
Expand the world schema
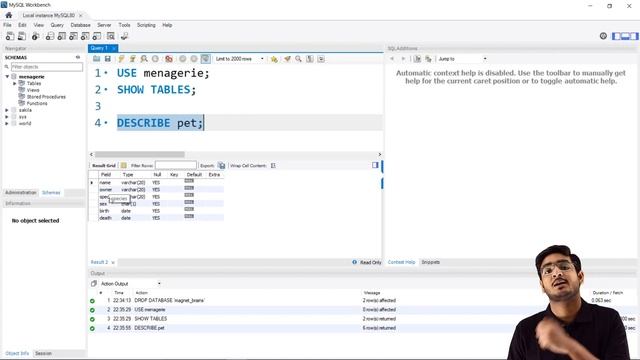tap(7, 123)
